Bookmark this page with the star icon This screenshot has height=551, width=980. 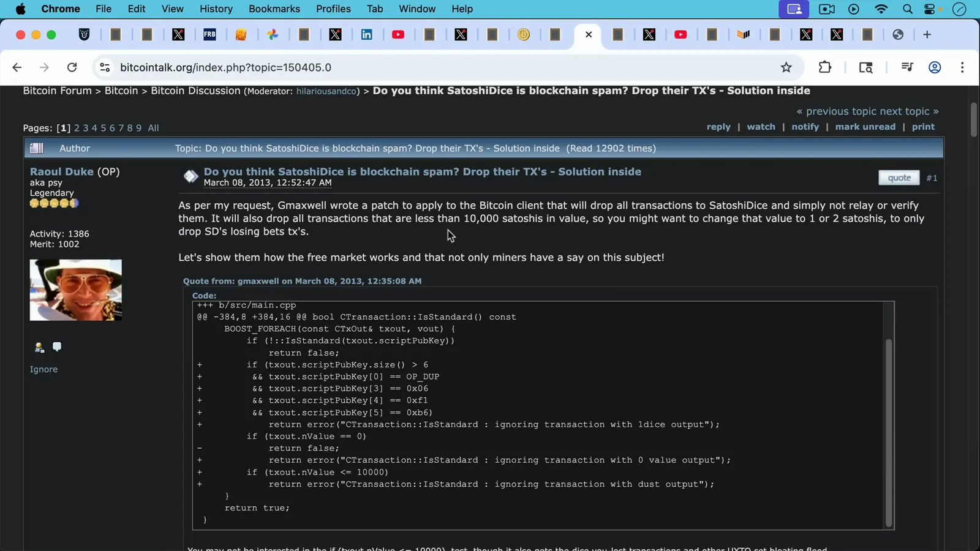click(786, 67)
